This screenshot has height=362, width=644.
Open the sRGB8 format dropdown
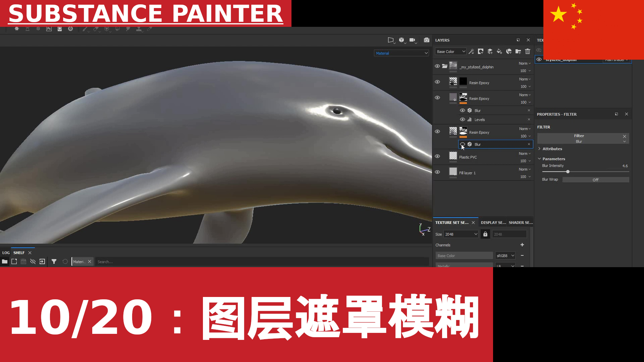[505, 255]
